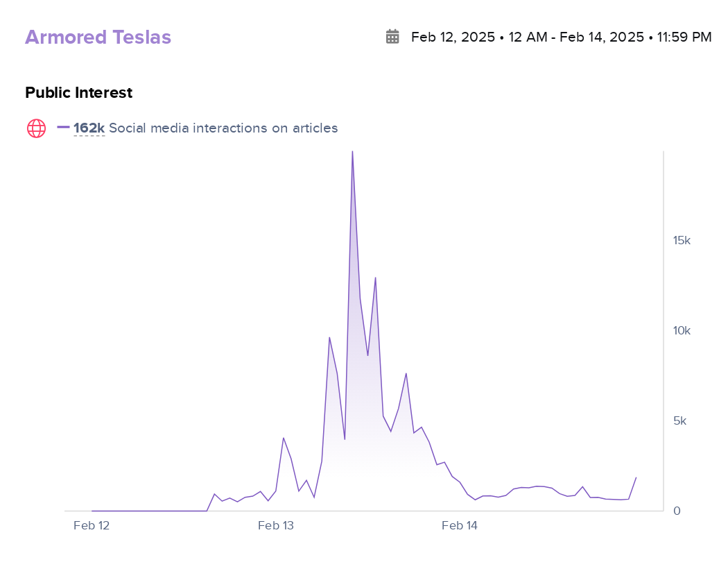Click the final uptick at line's right end
Screen dimensions: 728x578
(x=636, y=477)
